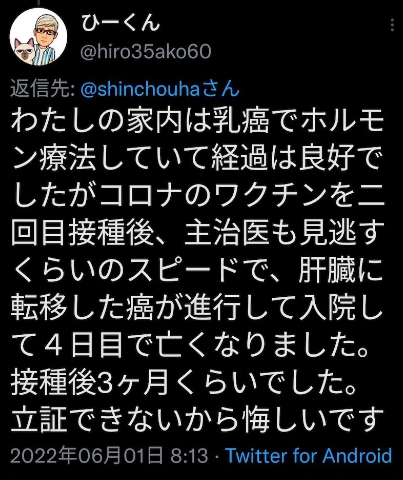The height and width of the screenshot is (480, 403).
Task: Click the tweet line 接種後3ヶ月くらいでした
Action: 184,386
